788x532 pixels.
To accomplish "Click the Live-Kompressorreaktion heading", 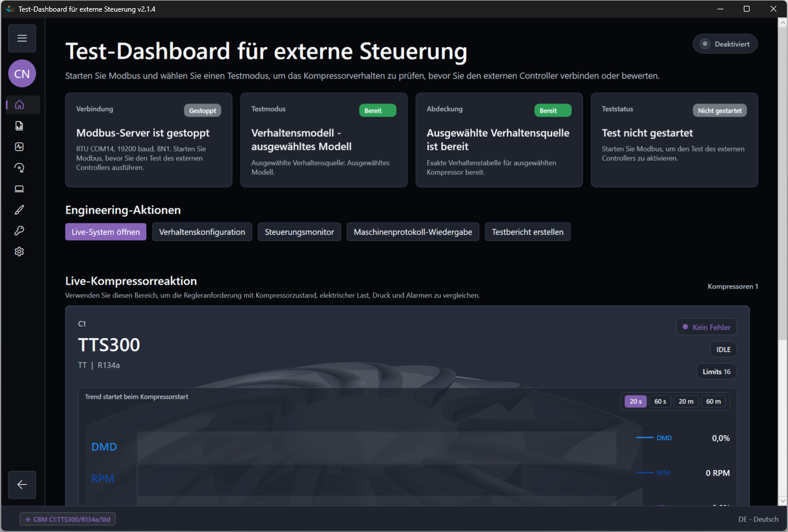I will 131,281.
